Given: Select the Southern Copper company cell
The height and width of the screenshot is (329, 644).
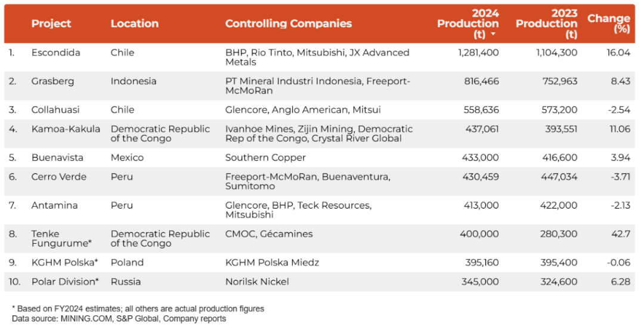Looking at the screenshot, I should (x=265, y=157).
